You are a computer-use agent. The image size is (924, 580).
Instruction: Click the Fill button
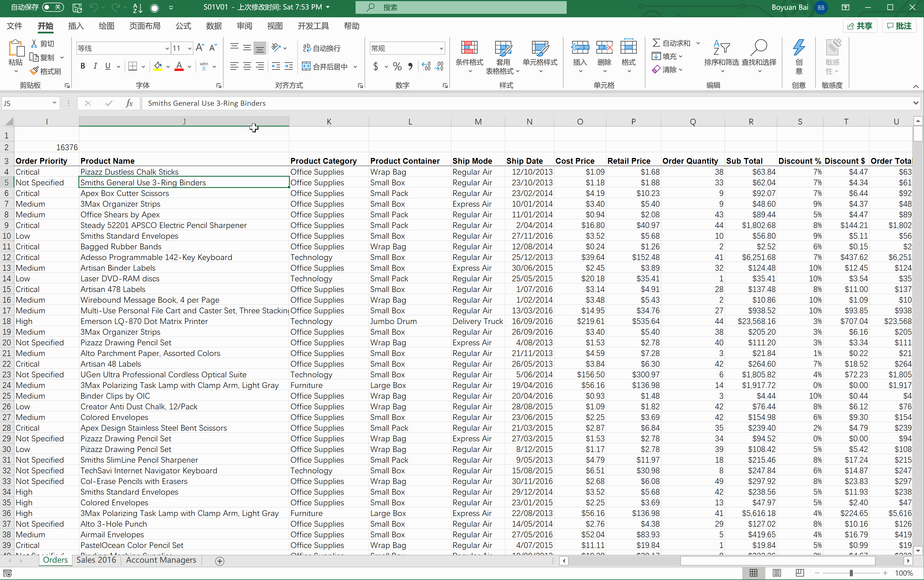point(667,57)
